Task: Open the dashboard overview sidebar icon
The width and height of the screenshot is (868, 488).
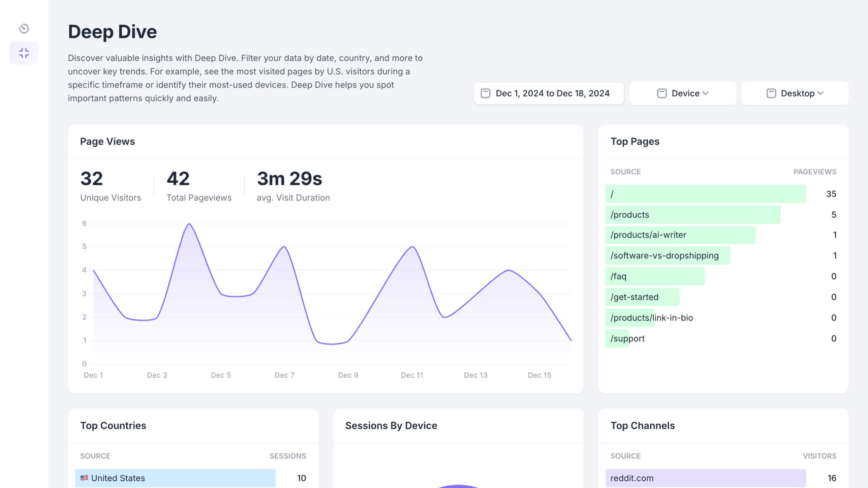Action: [24, 29]
